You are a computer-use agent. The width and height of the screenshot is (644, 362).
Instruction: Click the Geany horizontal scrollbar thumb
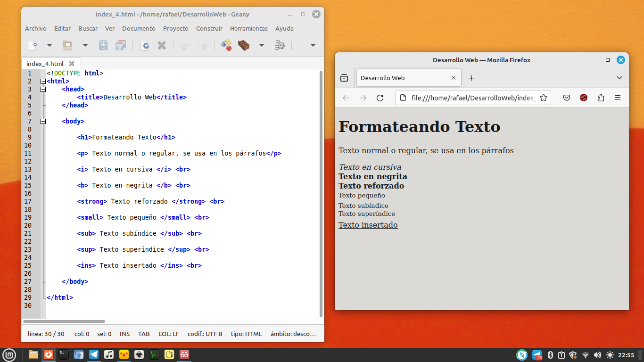[x=64, y=321]
